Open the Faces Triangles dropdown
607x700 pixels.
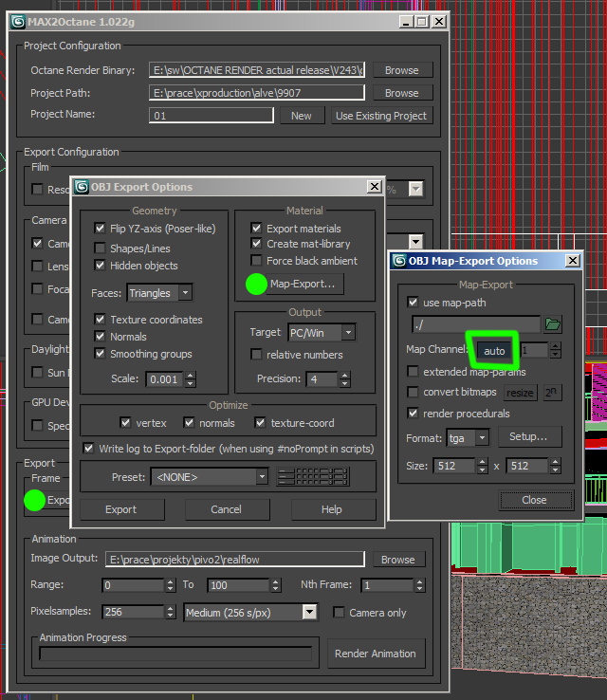(185, 293)
